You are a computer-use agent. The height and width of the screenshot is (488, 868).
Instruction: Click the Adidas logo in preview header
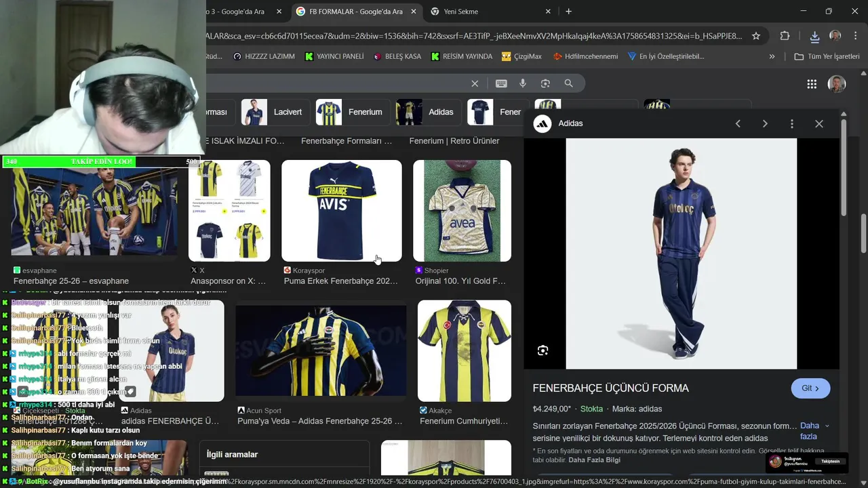[542, 123]
